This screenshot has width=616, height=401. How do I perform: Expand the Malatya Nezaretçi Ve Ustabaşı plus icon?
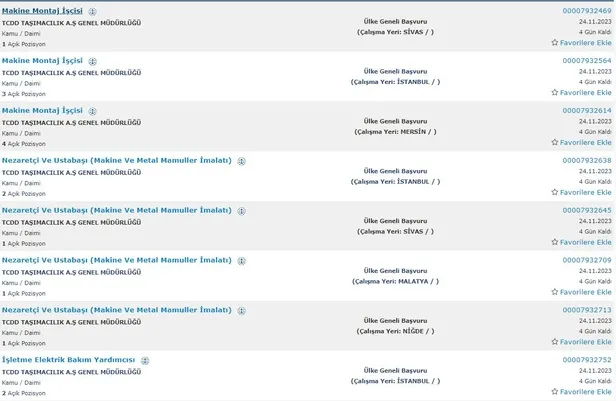click(241, 260)
